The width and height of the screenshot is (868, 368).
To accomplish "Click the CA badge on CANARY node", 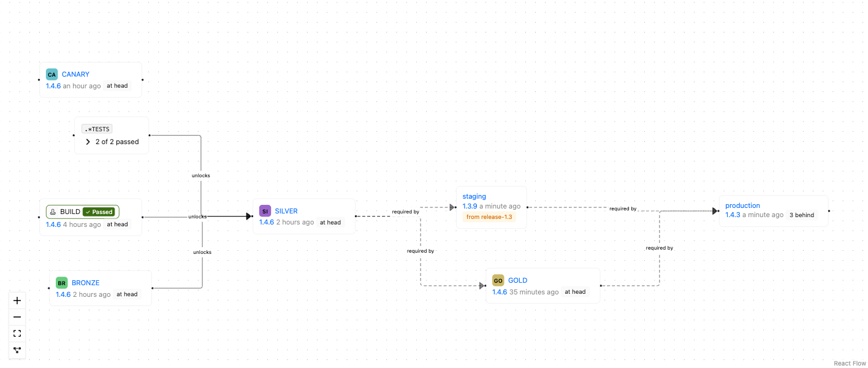I will tap(51, 74).
